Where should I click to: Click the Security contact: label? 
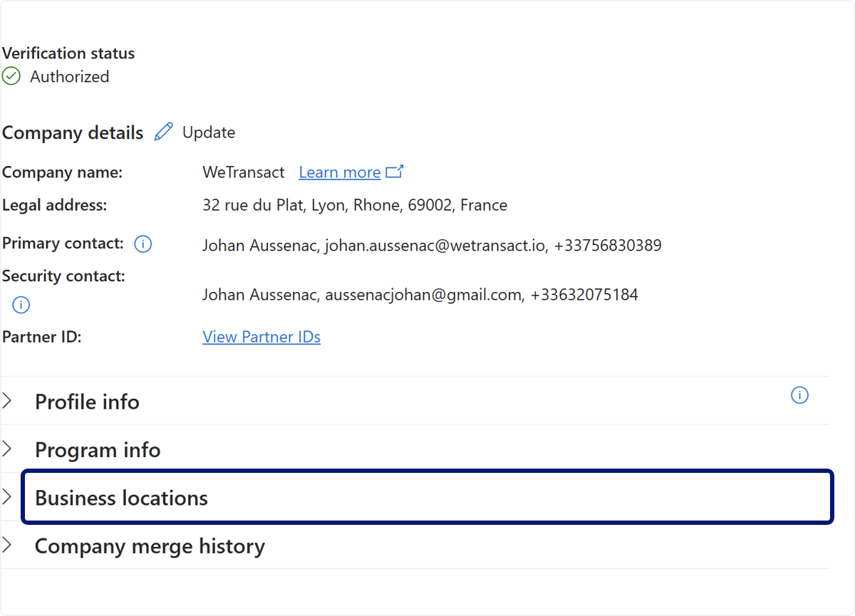(64, 276)
